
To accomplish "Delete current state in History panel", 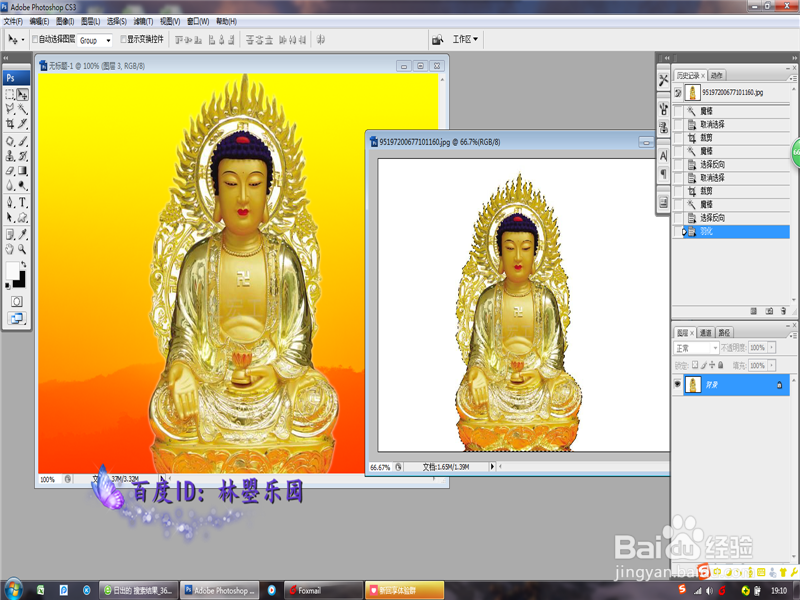I will [x=783, y=311].
